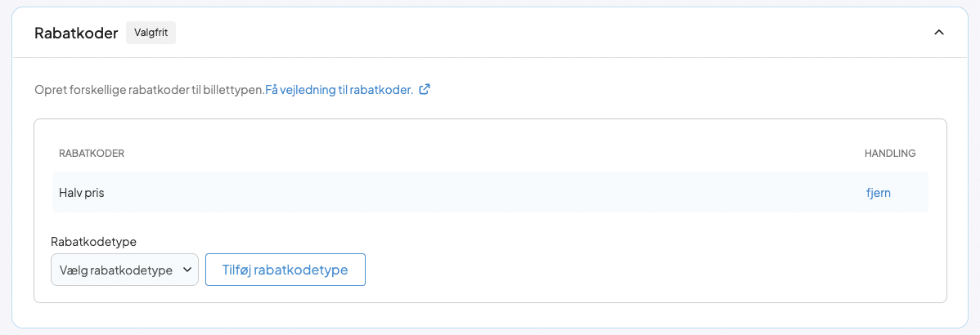Open the Få vejledning til rabatkoder link
980x335 pixels.
tap(339, 90)
